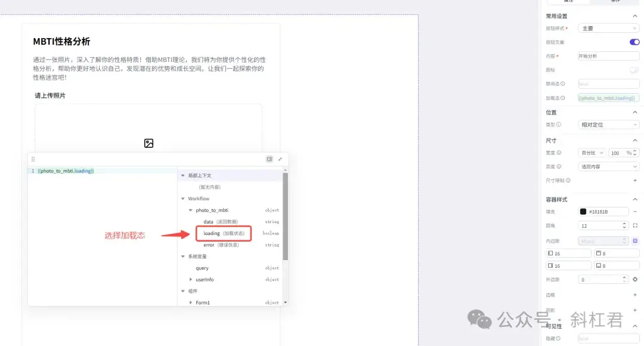
Task: Add a 边框 border with plus icon
Action: (635, 295)
